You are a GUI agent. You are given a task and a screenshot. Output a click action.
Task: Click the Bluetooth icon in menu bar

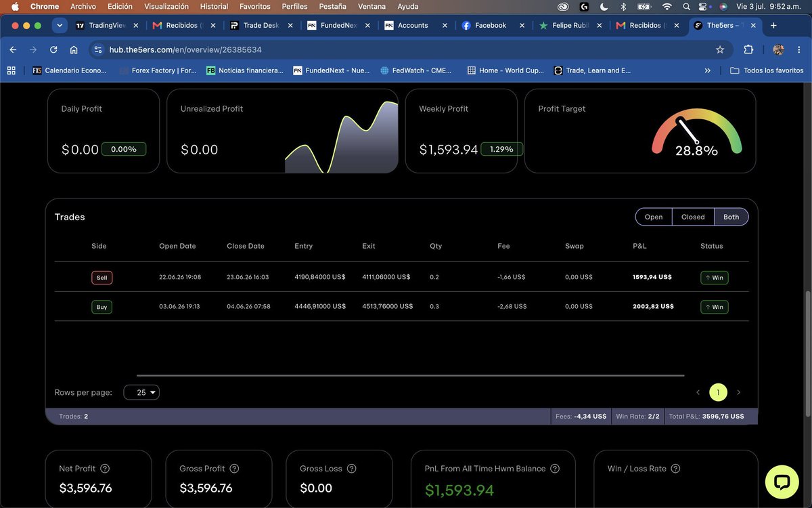pos(623,6)
